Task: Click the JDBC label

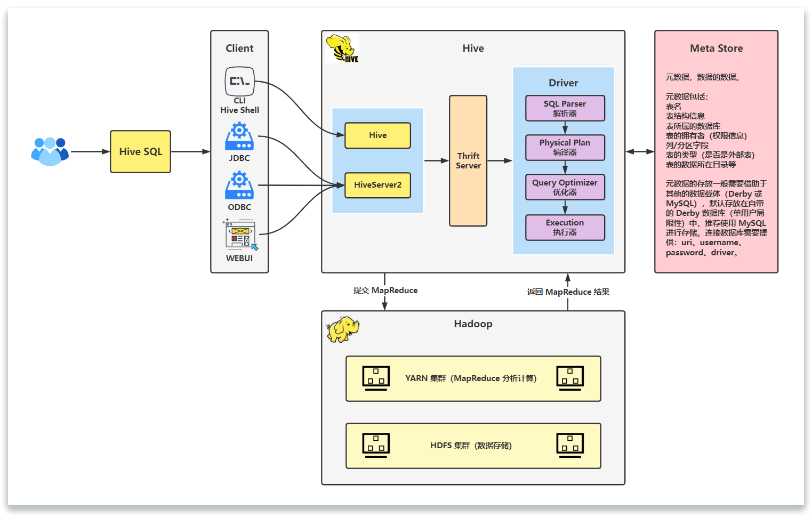Action: pyautogui.click(x=239, y=158)
